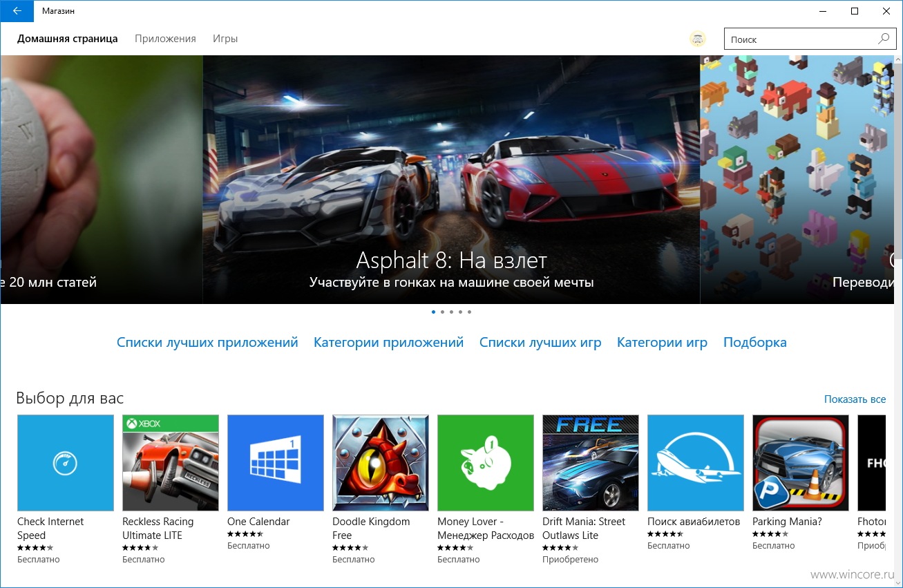The height and width of the screenshot is (588, 903).
Task: Open the One Calendar app icon
Action: pyautogui.click(x=276, y=462)
